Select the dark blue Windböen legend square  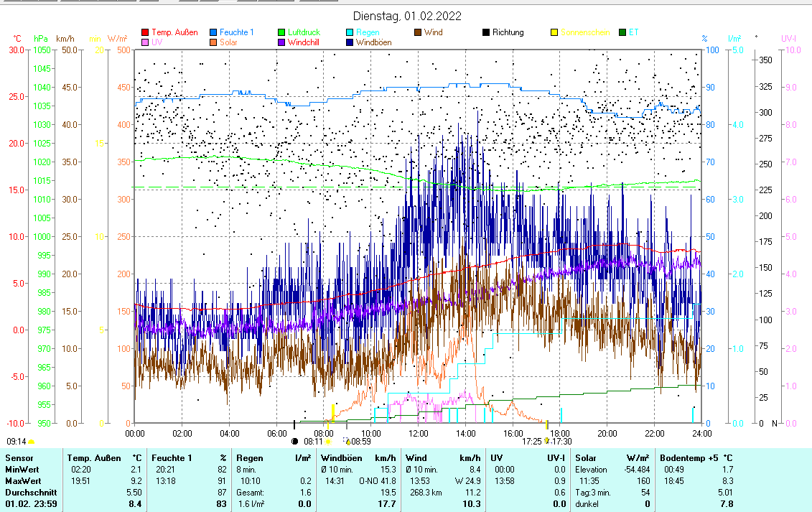tap(350, 42)
